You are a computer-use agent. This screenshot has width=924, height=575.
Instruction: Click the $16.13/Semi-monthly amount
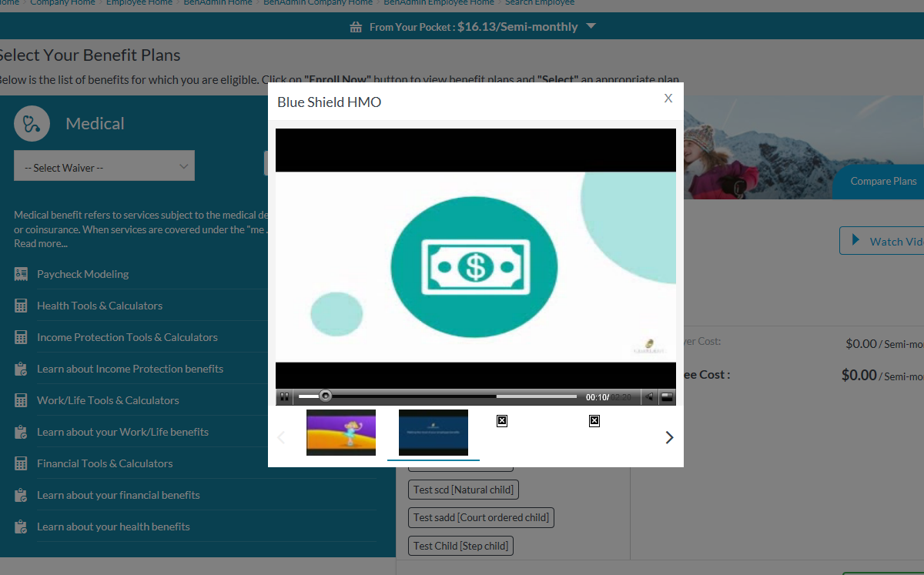pos(517,27)
